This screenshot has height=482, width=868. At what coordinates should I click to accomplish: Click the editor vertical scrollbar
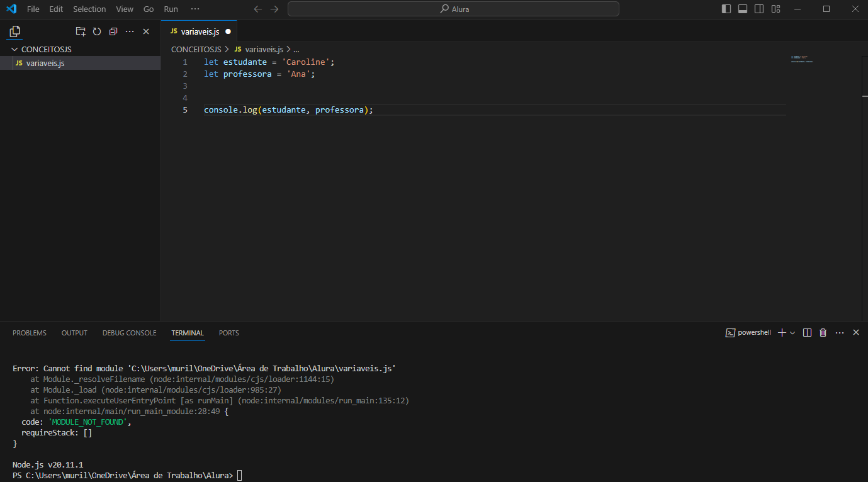[x=864, y=188]
